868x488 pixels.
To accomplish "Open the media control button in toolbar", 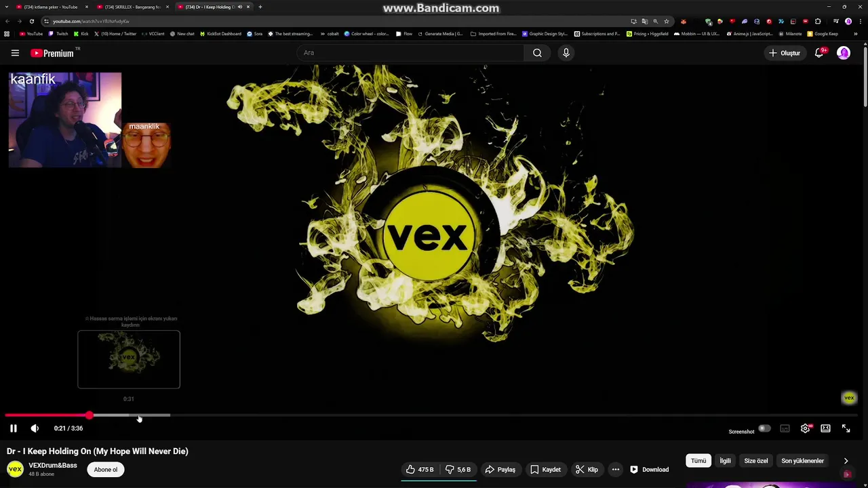I will click(835, 21).
